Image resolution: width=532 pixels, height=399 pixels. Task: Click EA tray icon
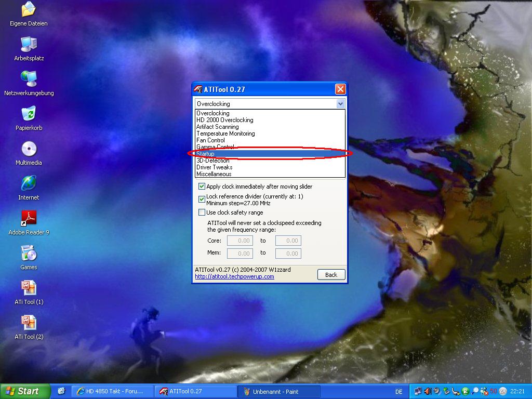[503, 391]
